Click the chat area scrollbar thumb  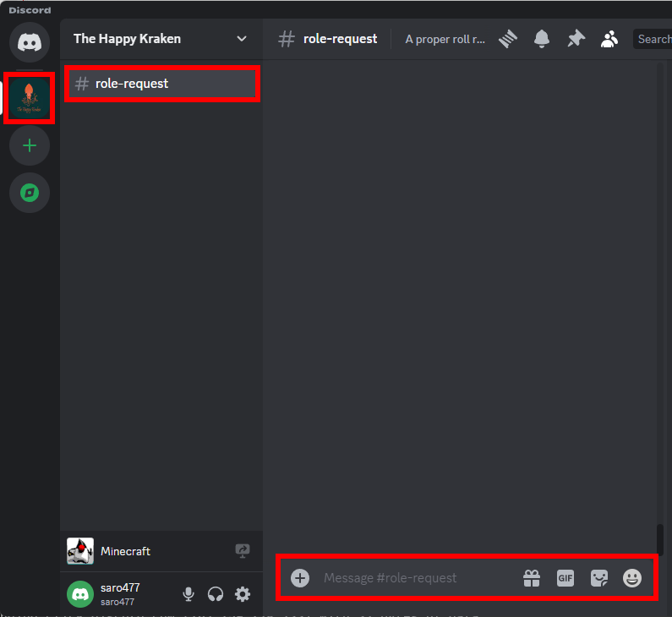coord(660,538)
